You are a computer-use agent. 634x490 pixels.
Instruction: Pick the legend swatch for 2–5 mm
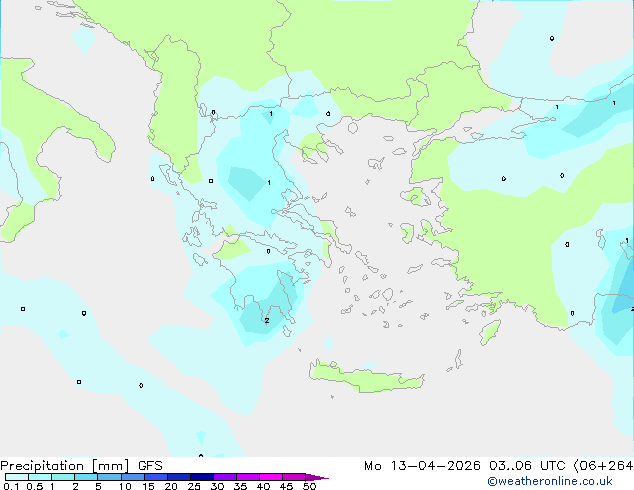[86, 477]
